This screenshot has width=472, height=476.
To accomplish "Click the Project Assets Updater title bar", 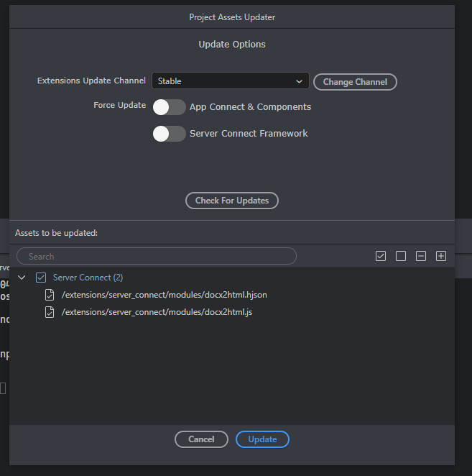I will 232,17.
